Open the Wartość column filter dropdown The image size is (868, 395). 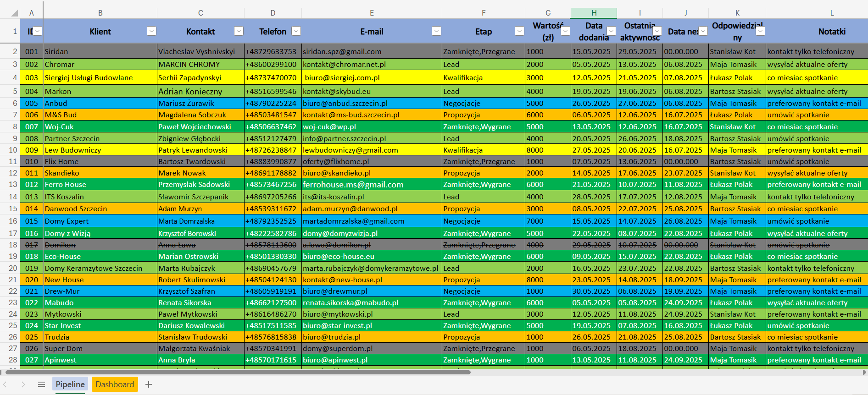pyautogui.click(x=565, y=31)
